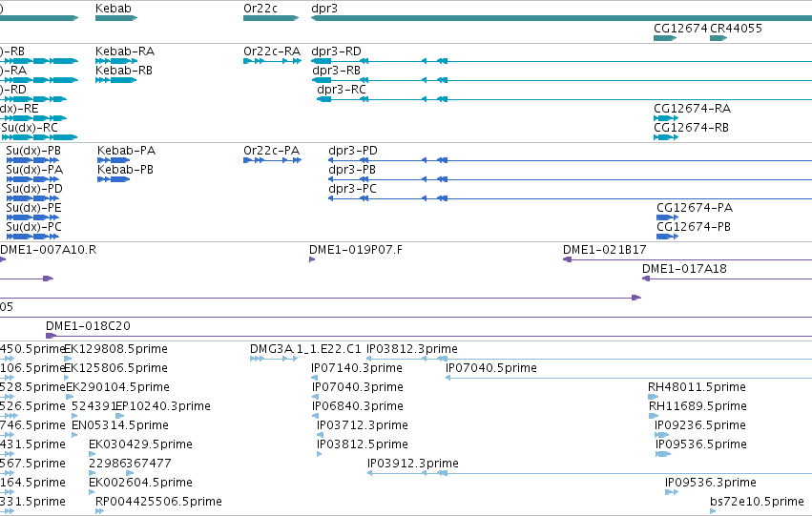Click the DME1-017A18 clone
The height and width of the screenshot is (516, 812).
727,279
